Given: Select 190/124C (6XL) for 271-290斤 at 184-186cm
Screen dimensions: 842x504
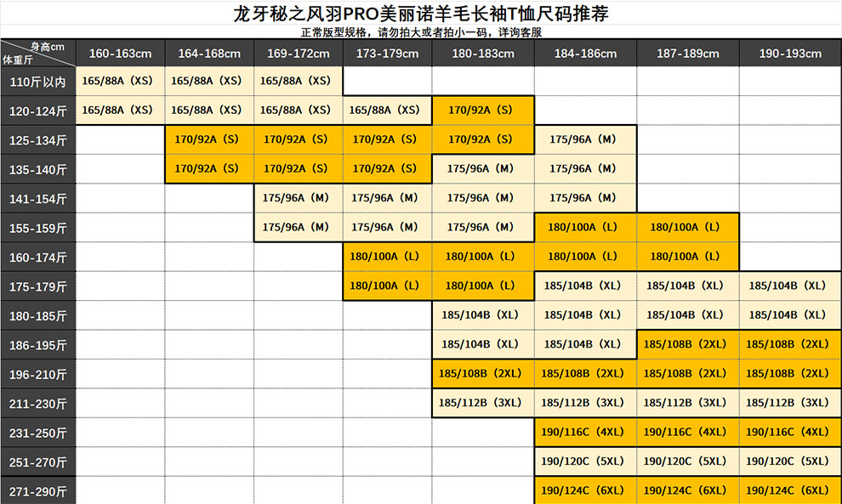Looking at the screenshot, I should point(585,490).
